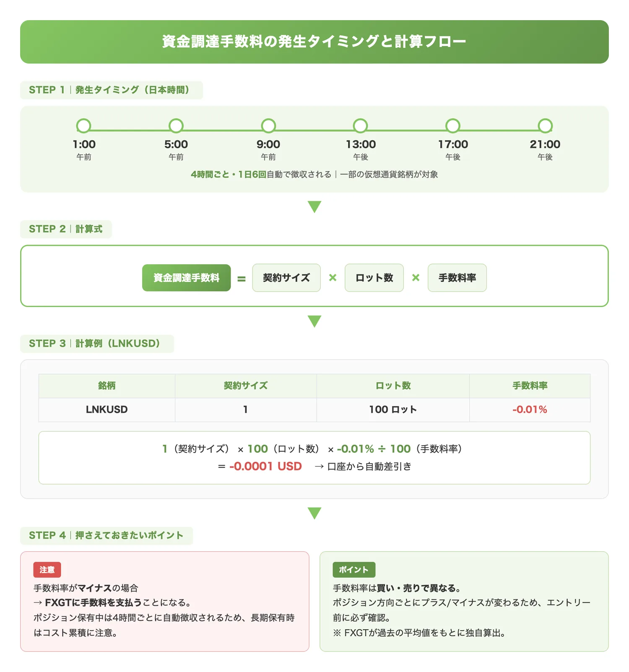Click the 契約サイズ table header
The height and width of the screenshot is (672, 629).
[246, 386]
